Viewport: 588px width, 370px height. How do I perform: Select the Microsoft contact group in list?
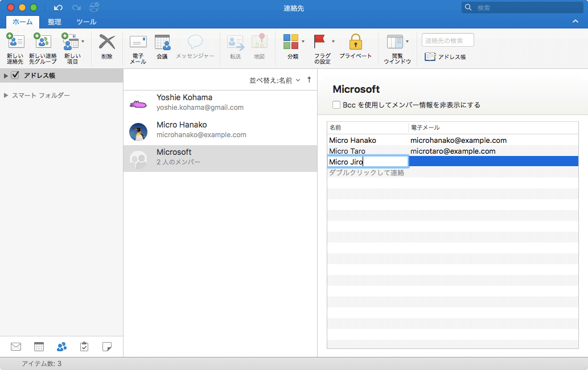click(220, 159)
